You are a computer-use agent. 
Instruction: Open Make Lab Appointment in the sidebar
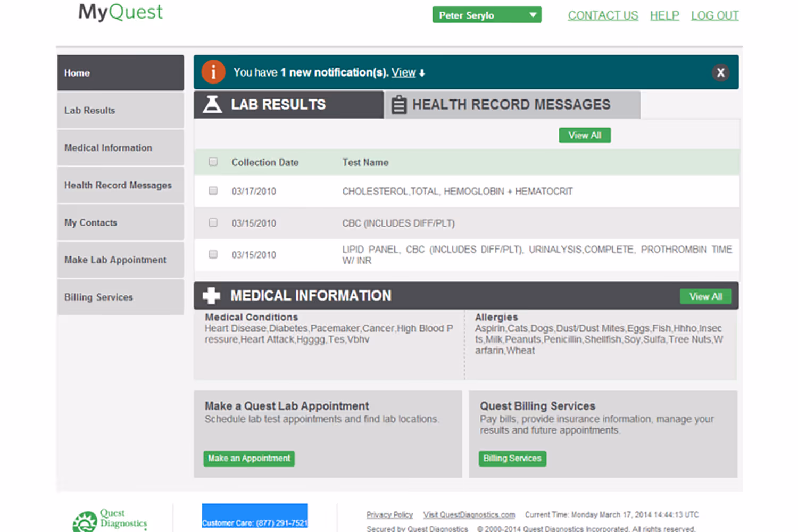(x=121, y=260)
